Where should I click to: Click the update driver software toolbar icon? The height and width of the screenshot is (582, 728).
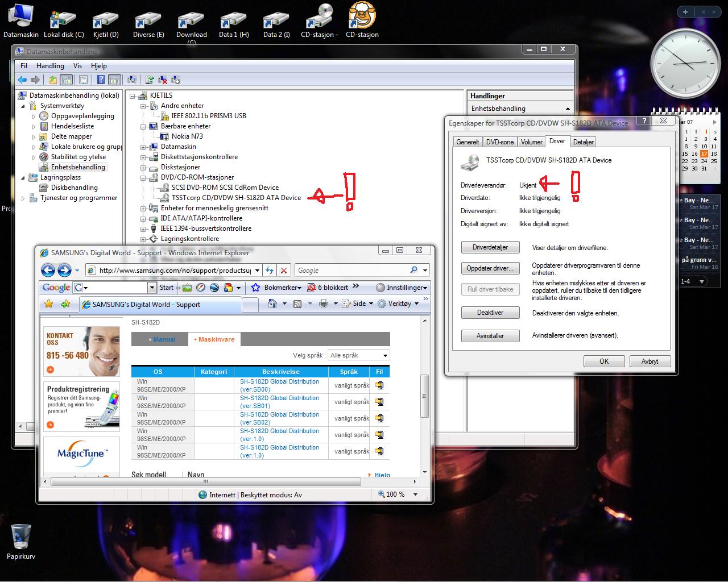(150, 80)
